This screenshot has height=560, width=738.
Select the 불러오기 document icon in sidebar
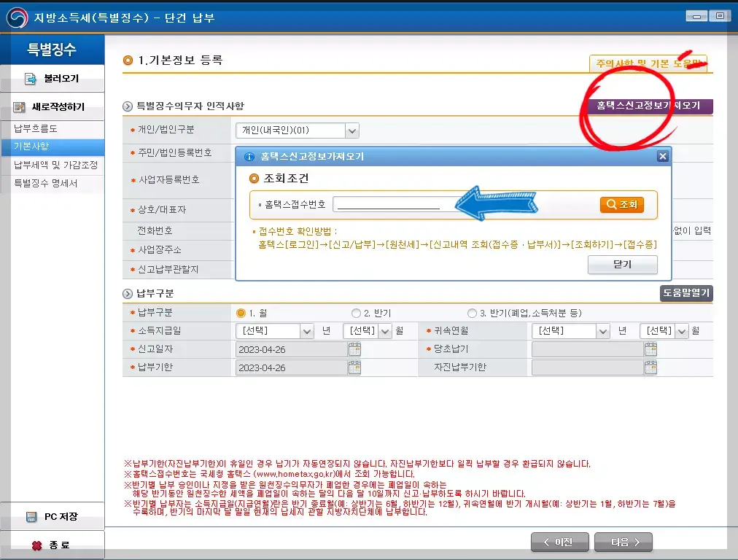pyautogui.click(x=29, y=78)
